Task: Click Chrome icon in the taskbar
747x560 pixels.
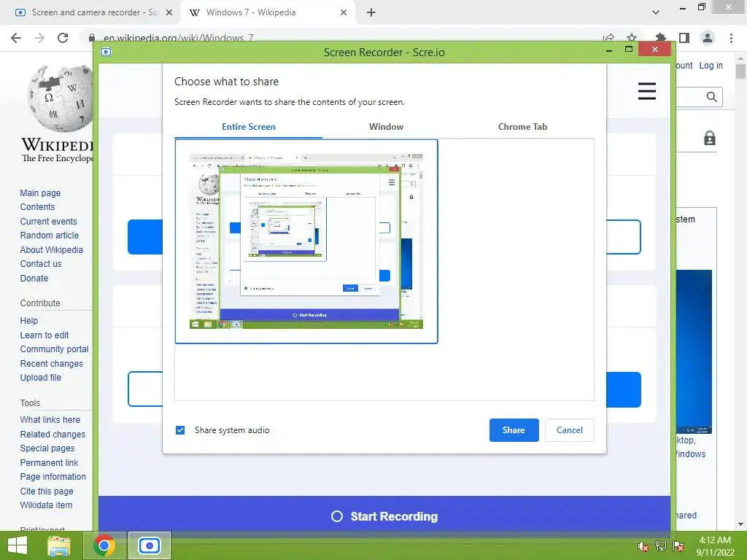Action: tap(104, 545)
